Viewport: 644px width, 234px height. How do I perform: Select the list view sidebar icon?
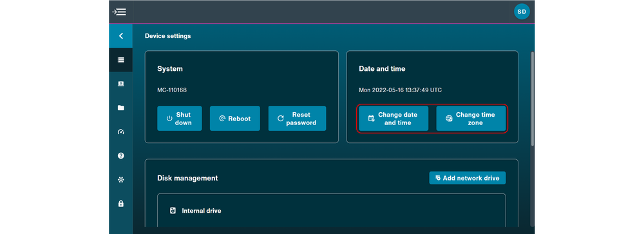pyautogui.click(x=121, y=60)
